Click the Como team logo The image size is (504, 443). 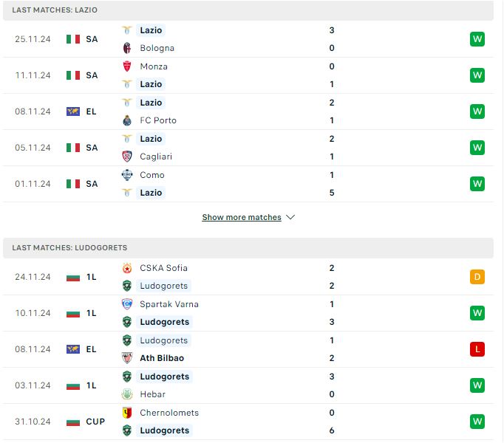tap(127, 175)
